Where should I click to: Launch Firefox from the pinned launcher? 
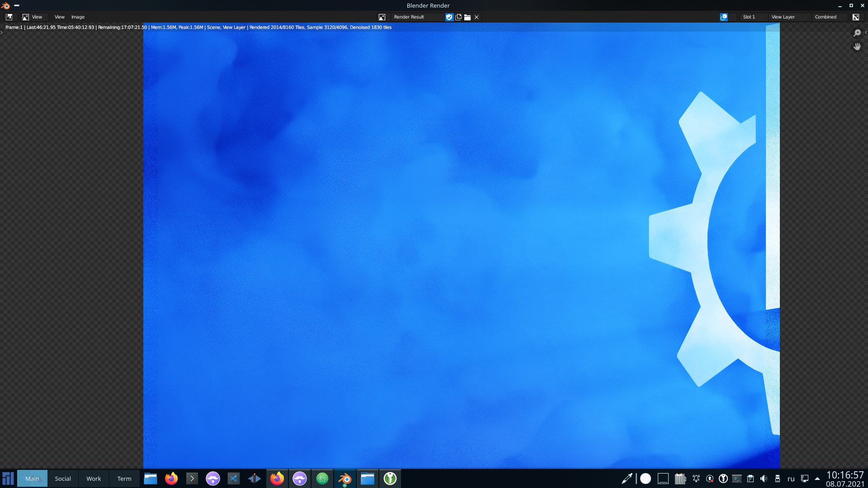pyautogui.click(x=171, y=479)
